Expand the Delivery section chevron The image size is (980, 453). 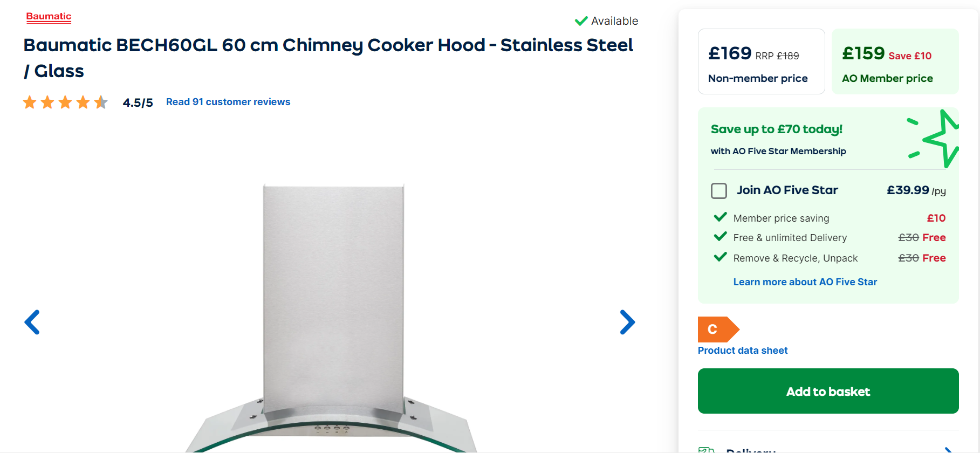point(948,449)
